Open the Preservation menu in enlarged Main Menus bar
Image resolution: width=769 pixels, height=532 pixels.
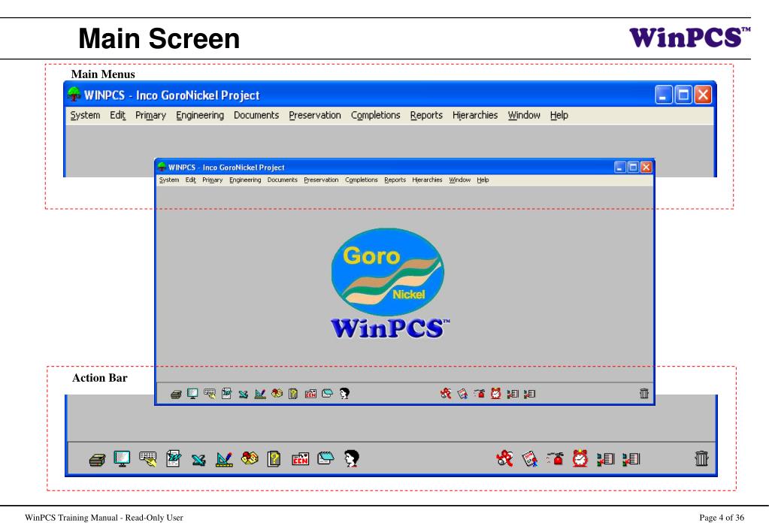point(315,115)
